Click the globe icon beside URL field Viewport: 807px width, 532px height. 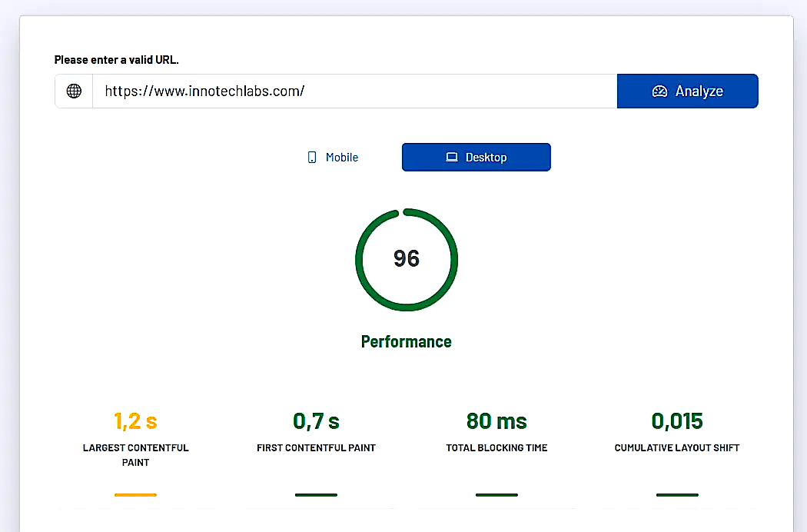pyautogui.click(x=74, y=91)
